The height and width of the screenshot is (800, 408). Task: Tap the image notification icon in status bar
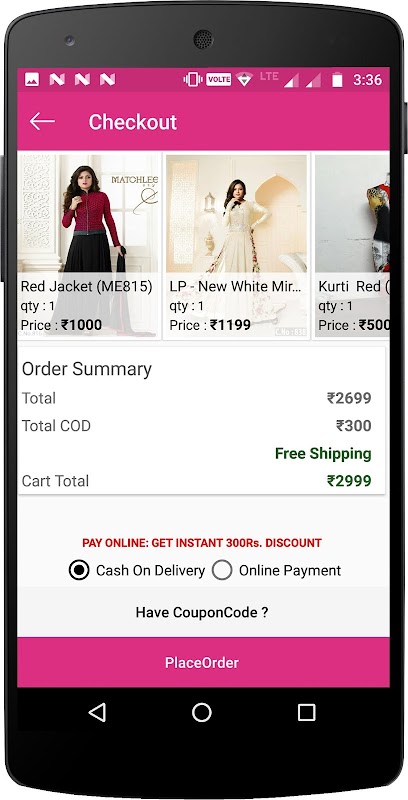(x=32, y=80)
